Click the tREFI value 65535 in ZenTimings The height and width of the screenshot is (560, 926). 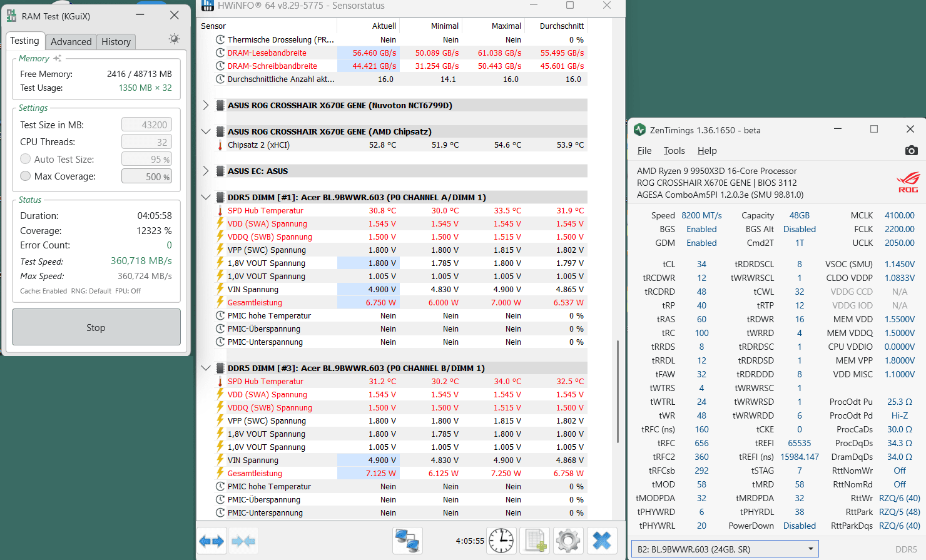tap(800, 443)
